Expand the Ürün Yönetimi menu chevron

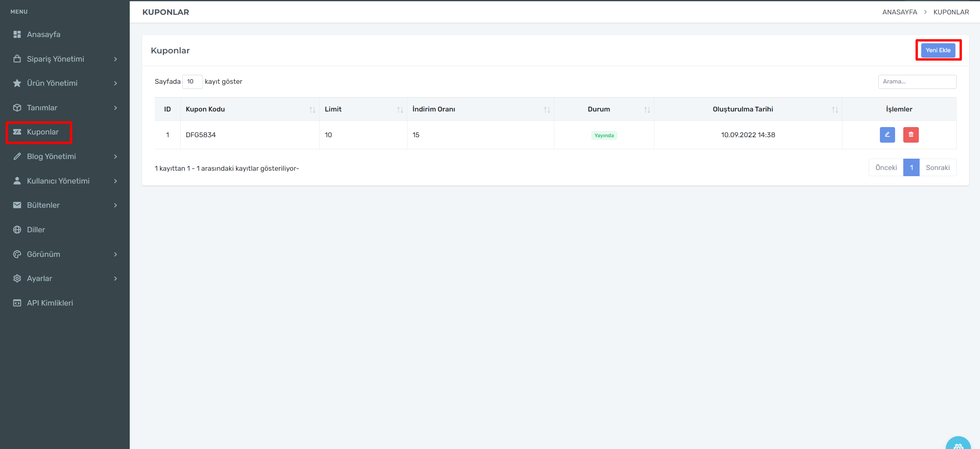pyautogui.click(x=115, y=83)
